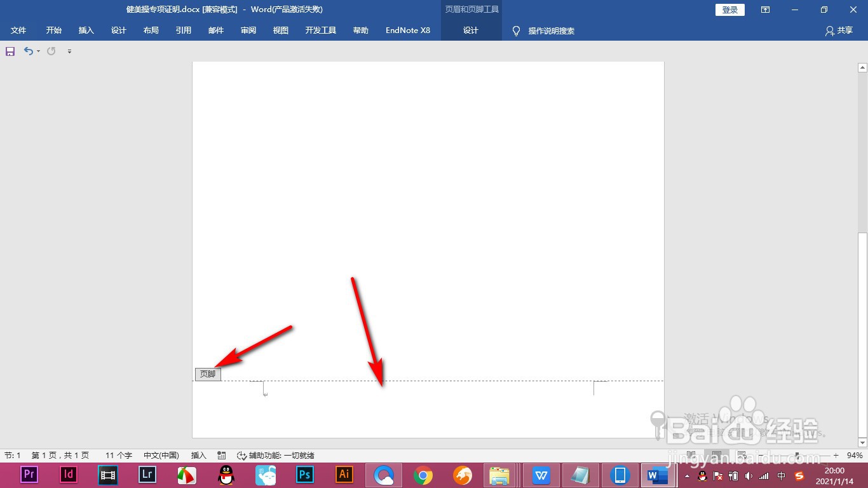This screenshot has width=868, height=488.
Task: Open the 邮件 ribbon tab
Action: point(216,30)
